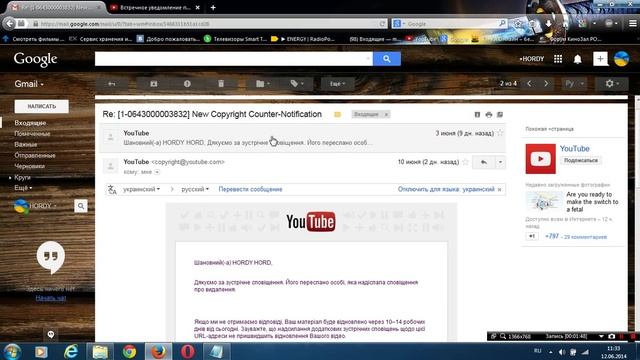Viewport: 640px width, 360px height.
Task: Click the +1 button on YouTube post
Action: [532, 236]
